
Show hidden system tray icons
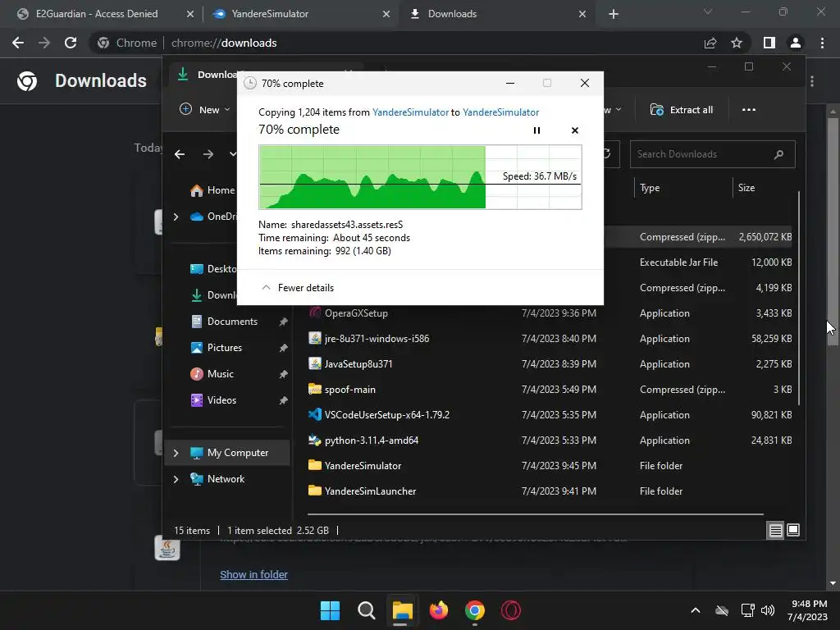(695, 610)
